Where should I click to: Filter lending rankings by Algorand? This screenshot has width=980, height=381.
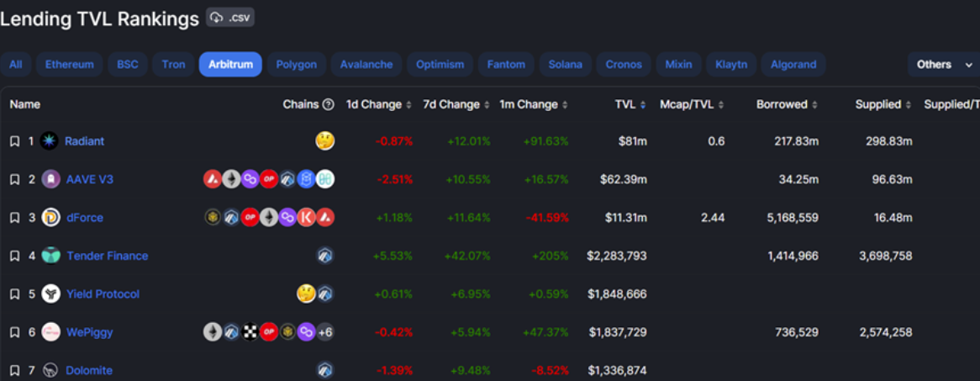793,65
